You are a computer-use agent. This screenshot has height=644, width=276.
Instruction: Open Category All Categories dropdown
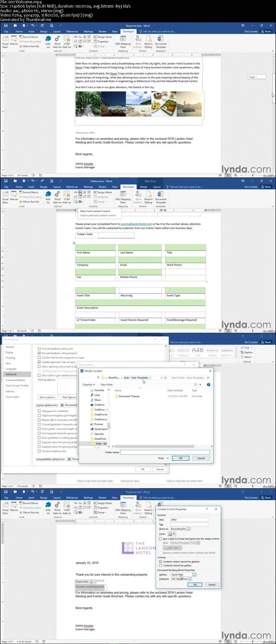[190, 579]
